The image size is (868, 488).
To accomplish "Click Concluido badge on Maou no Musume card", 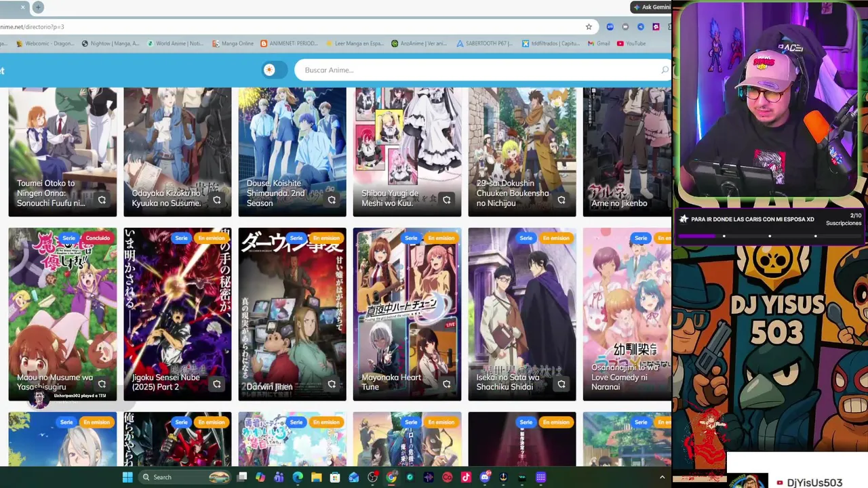I will click(98, 238).
